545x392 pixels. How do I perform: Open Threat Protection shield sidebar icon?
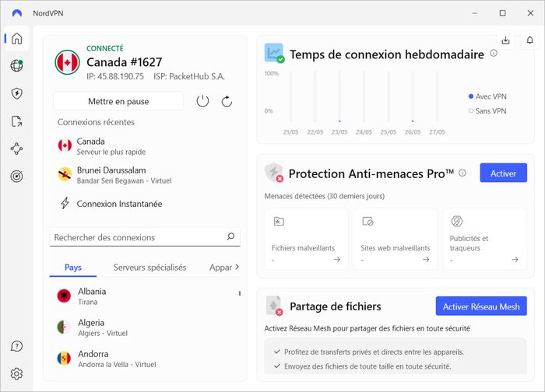pos(16,93)
